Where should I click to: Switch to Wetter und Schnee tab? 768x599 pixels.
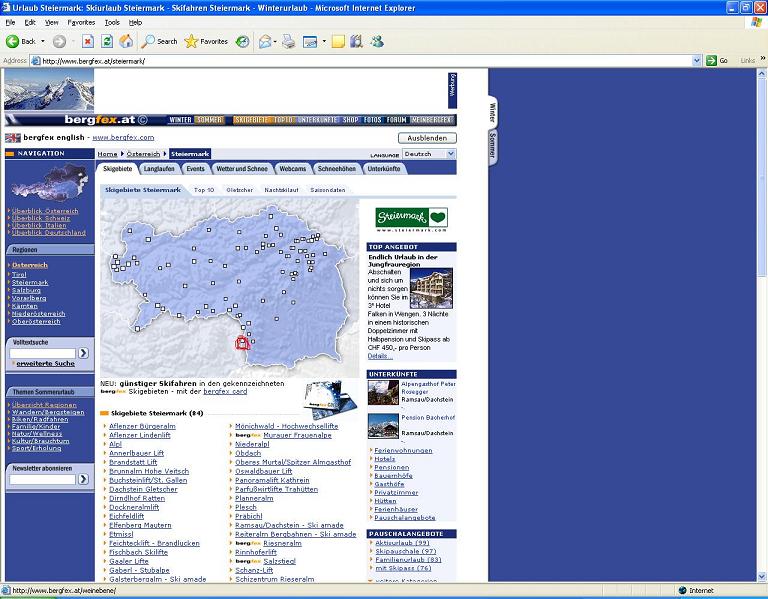pos(242,168)
